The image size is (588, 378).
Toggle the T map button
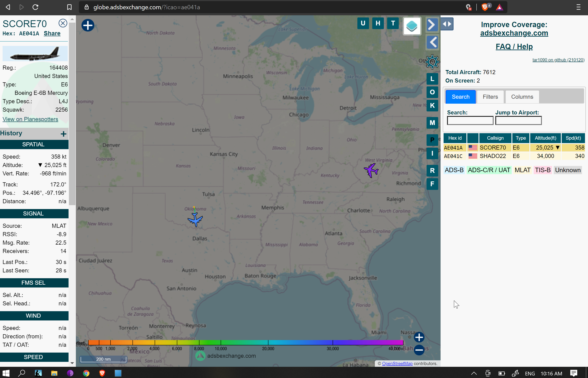pos(393,23)
